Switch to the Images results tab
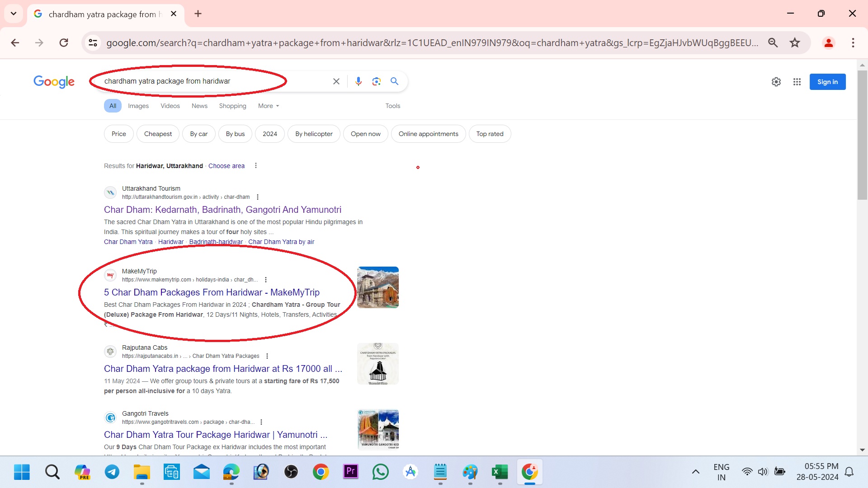868x488 pixels. (138, 106)
